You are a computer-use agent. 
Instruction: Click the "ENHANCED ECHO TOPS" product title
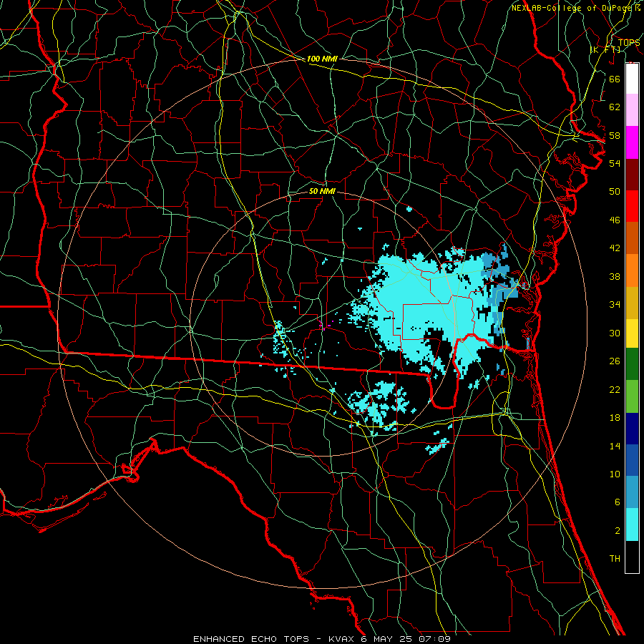[250, 639]
